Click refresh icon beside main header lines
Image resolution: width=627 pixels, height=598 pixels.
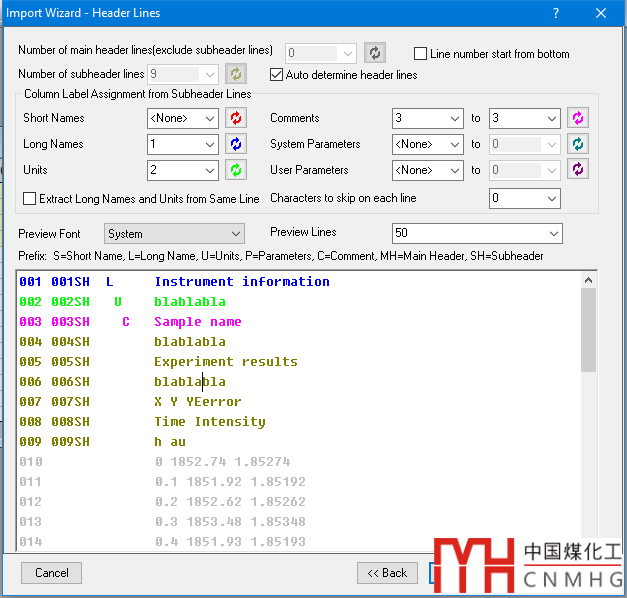374,53
